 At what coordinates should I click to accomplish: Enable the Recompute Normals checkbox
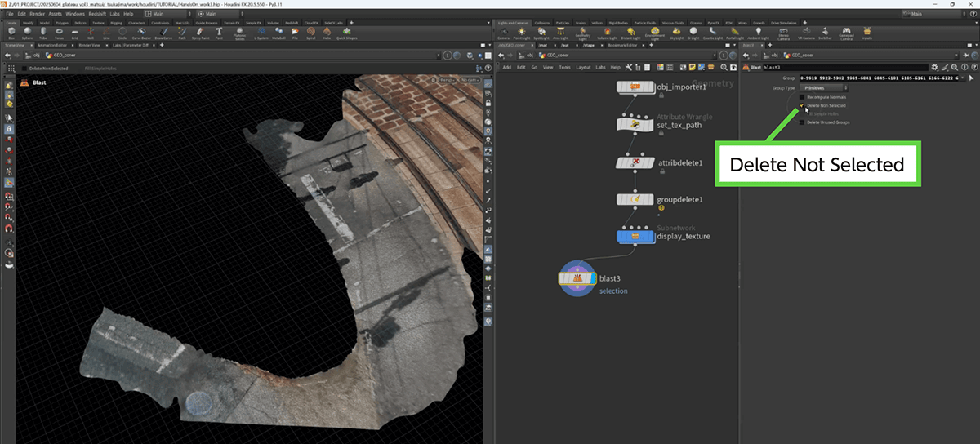[x=801, y=97]
